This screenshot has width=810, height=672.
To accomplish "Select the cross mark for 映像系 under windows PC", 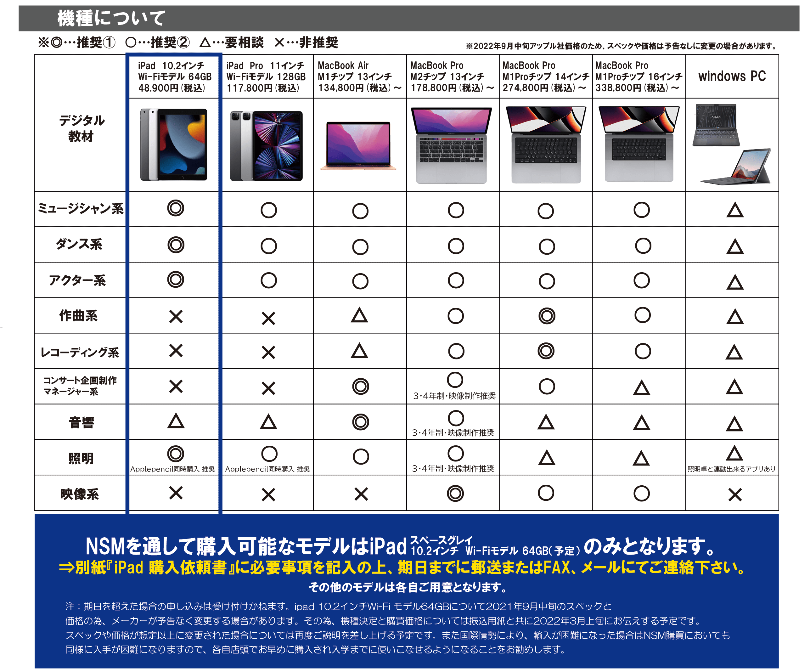I will point(735,494).
